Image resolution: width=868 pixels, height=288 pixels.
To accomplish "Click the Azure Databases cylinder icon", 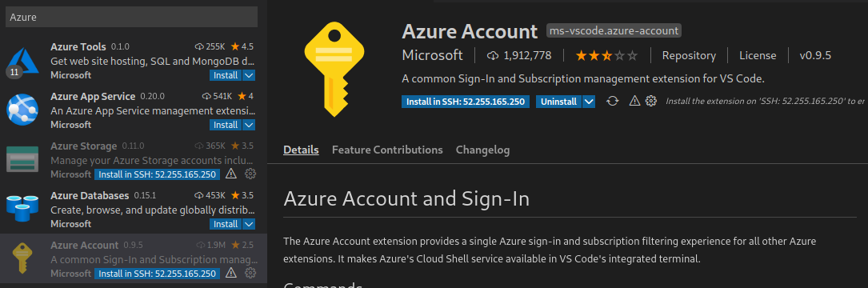I will [x=22, y=209].
